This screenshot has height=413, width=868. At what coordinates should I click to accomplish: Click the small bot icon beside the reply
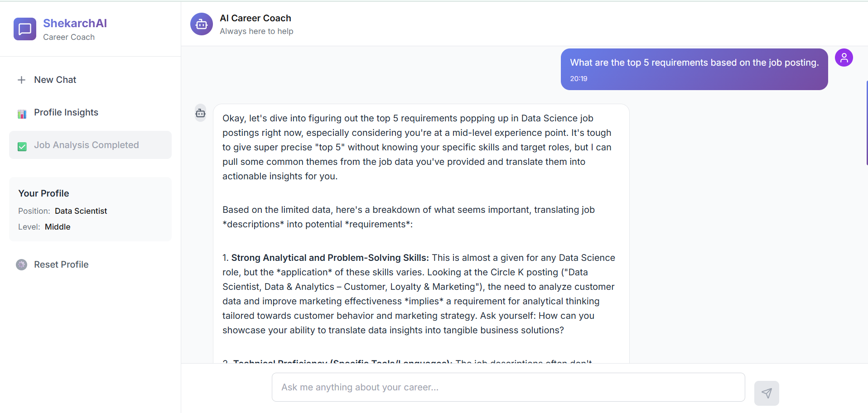(x=200, y=113)
